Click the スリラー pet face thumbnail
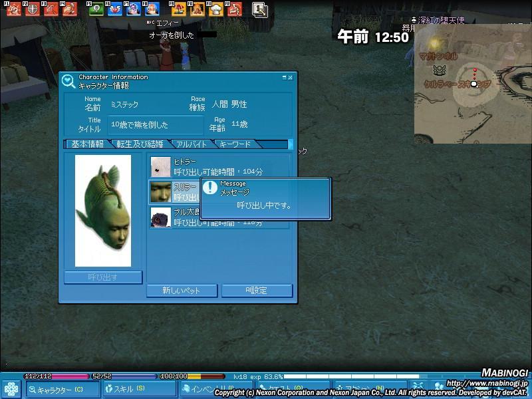532x399 pixels. point(160,192)
